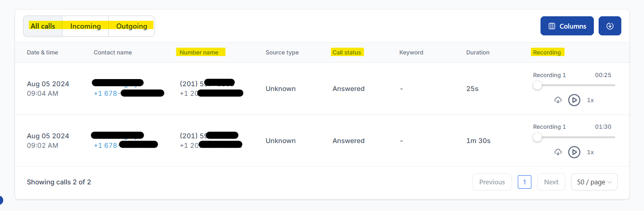644x211 pixels.
Task: Change 1x playback speed on second recording
Action: click(590, 152)
